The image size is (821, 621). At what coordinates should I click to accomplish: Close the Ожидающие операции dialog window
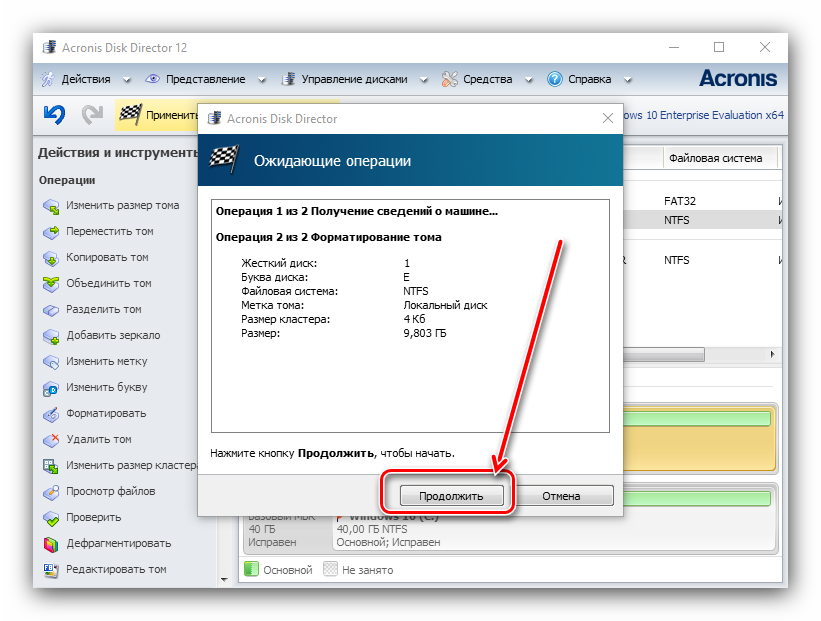tap(607, 119)
